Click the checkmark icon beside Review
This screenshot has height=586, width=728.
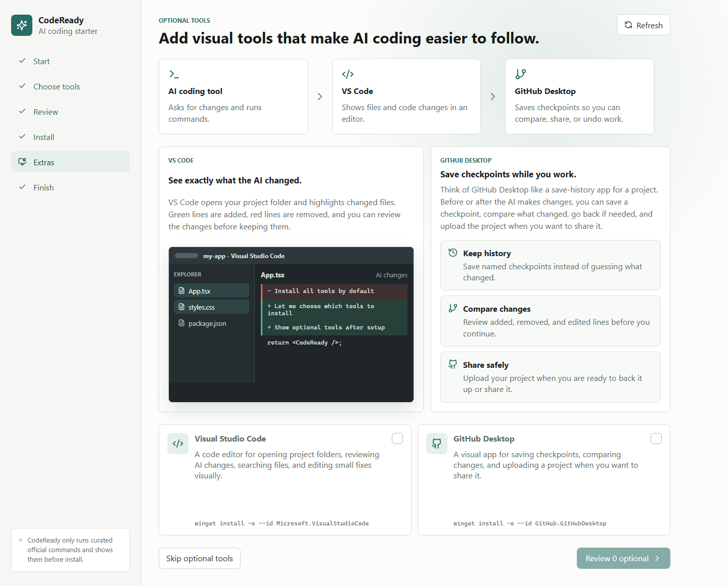click(22, 111)
